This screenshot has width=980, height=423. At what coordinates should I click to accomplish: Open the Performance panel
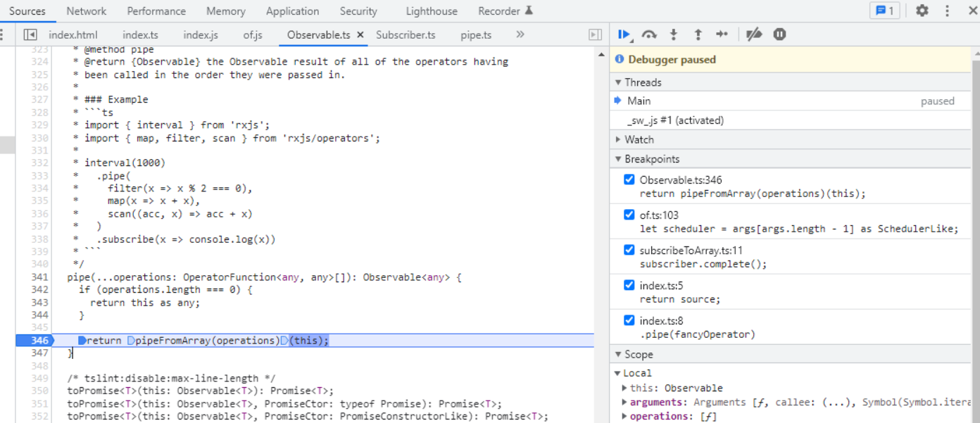156,11
